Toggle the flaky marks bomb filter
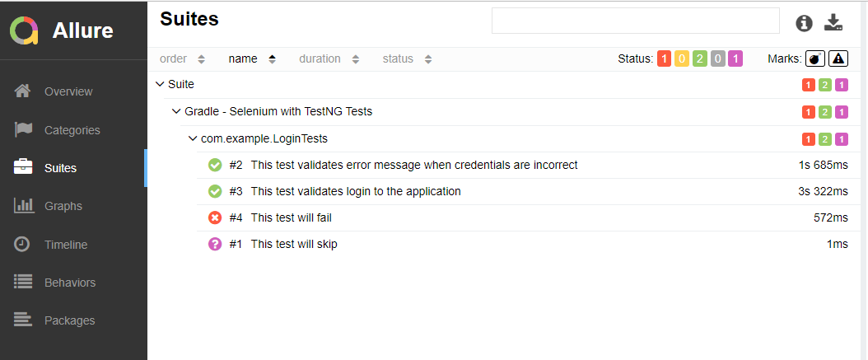This screenshot has height=360, width=868. 814,58
